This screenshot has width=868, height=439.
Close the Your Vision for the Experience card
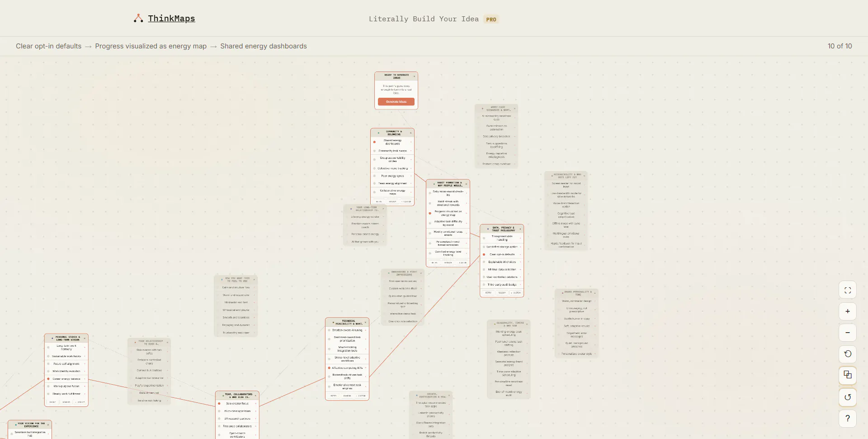[48, 425]
